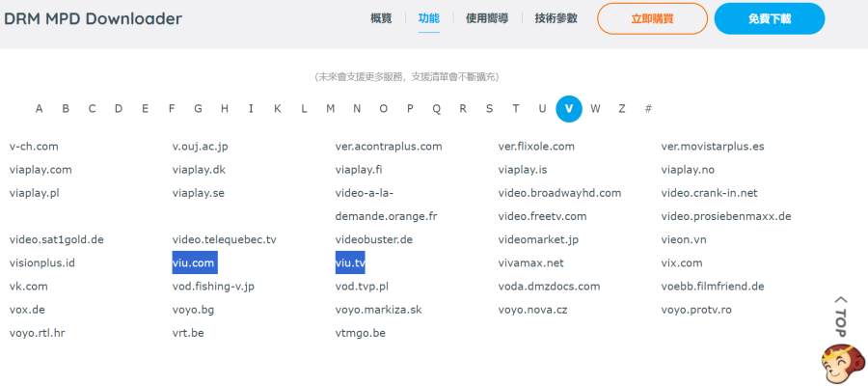Click the vtmgo.be entry
868x386 pixels.
click(x=361, y=333)
